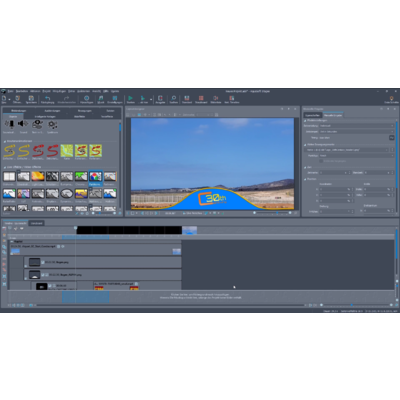Click the Save project icon in toolbar

(31, 98)
